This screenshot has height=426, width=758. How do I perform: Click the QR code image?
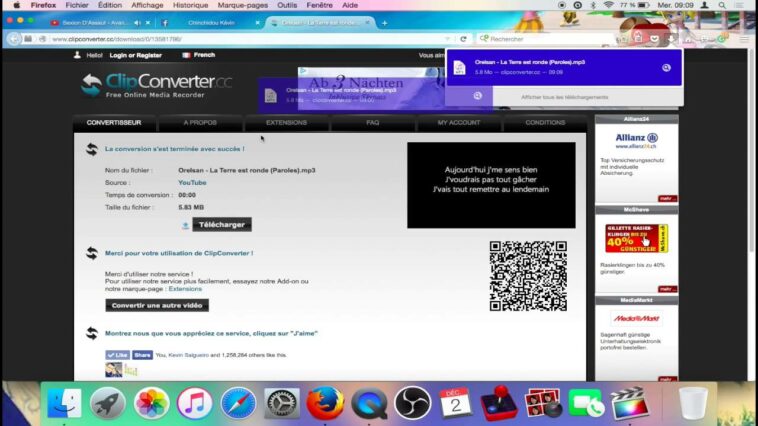[x=528, y=275]
